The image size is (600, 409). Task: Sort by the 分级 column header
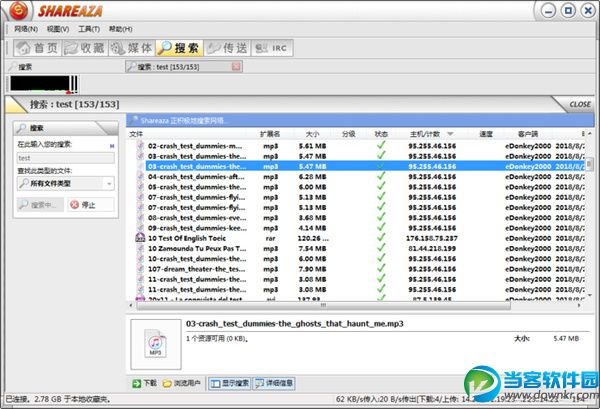click(348, 134)
